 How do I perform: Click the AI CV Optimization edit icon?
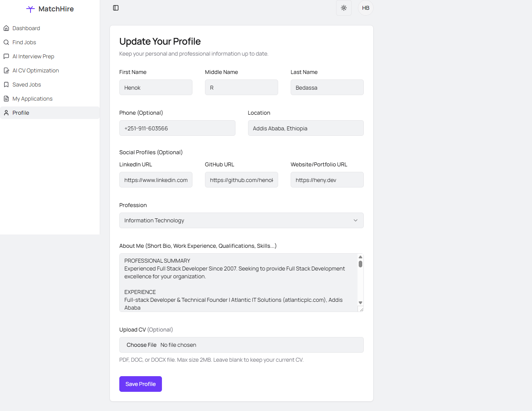click(6, 70)
